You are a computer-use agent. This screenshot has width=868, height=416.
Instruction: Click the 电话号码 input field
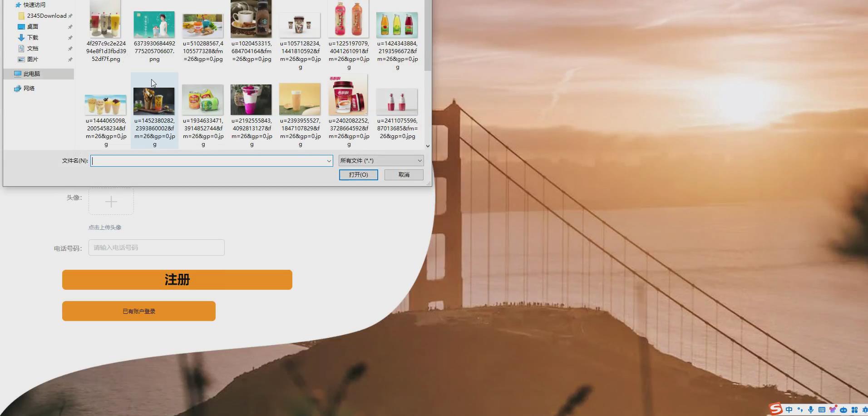click(x=157, y=248)
